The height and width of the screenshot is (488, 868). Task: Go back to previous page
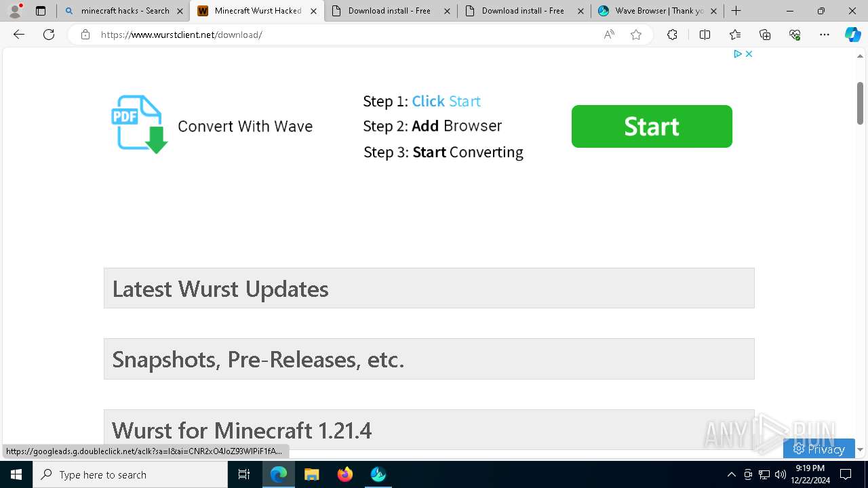[x=19, y=35]
